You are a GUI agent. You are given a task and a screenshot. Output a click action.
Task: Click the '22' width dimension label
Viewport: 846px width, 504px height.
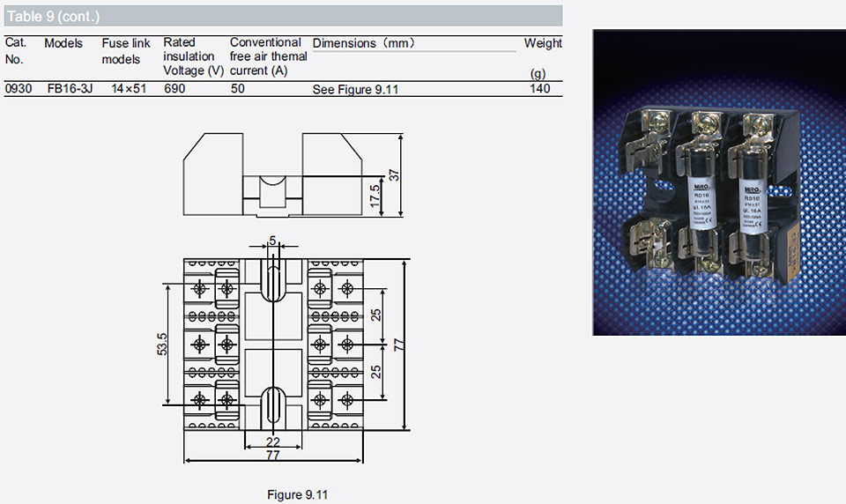[x=273, y=442]
